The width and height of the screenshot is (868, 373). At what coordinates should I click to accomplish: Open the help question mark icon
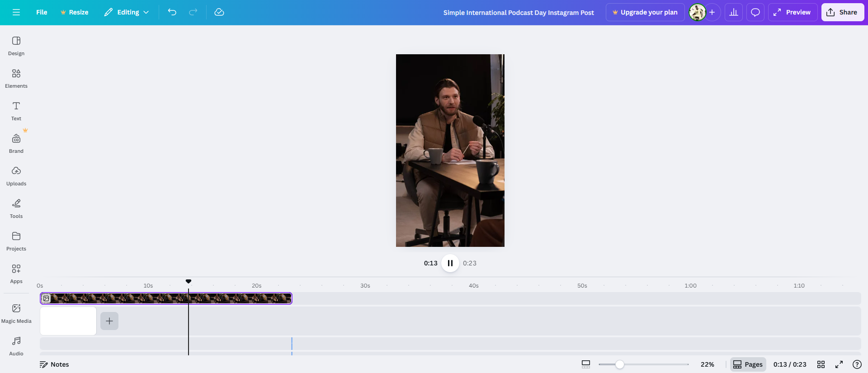(857, 364)
